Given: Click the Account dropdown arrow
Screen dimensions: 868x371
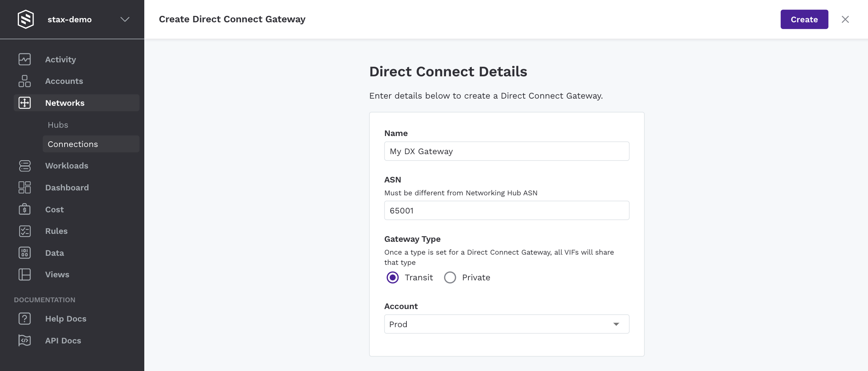Looking at the screenshot, I should pyautogui.click(x=616, y=324).
